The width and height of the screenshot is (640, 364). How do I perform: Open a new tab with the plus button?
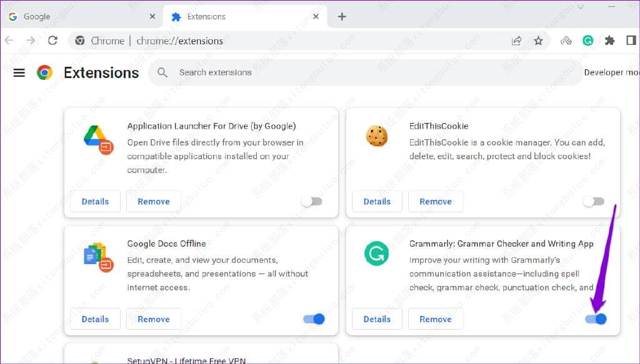point(342,16)
